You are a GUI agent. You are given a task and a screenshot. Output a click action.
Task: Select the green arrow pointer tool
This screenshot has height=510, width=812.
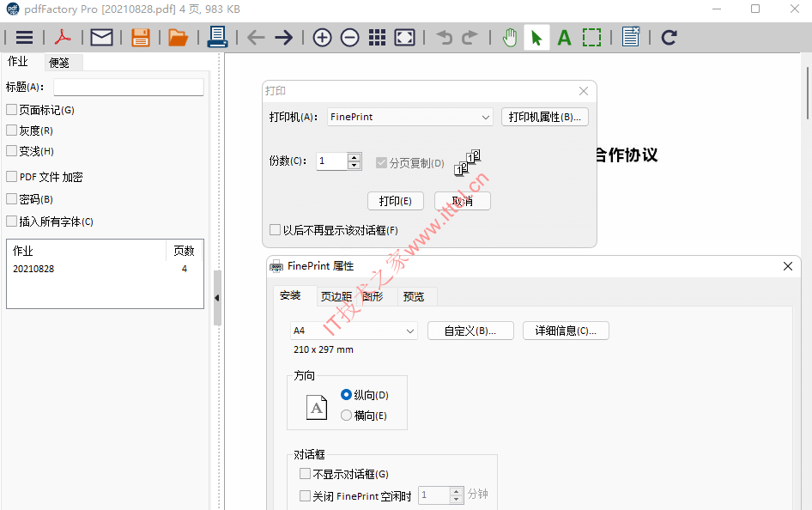coord(536,37)
